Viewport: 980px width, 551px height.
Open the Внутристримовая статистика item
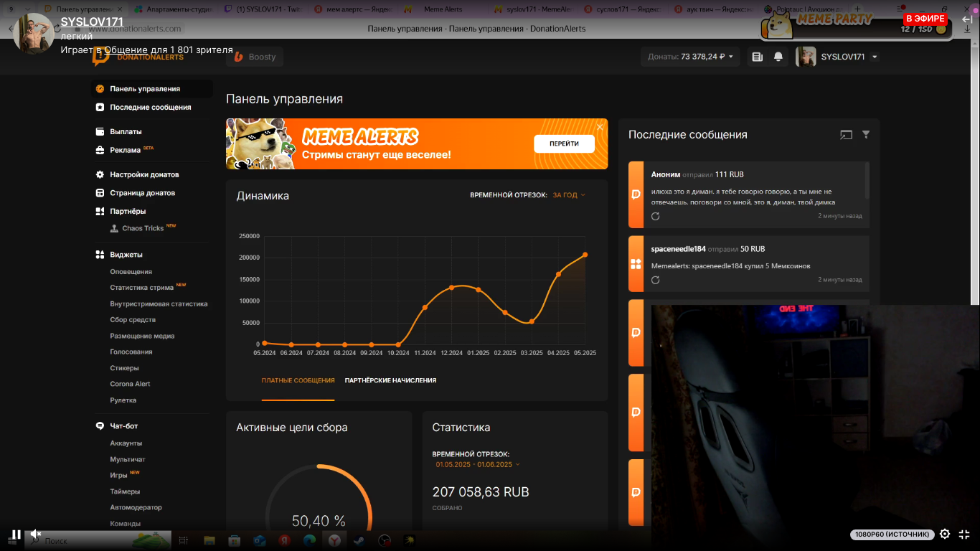pyautogui.click(x=159, y=303)
